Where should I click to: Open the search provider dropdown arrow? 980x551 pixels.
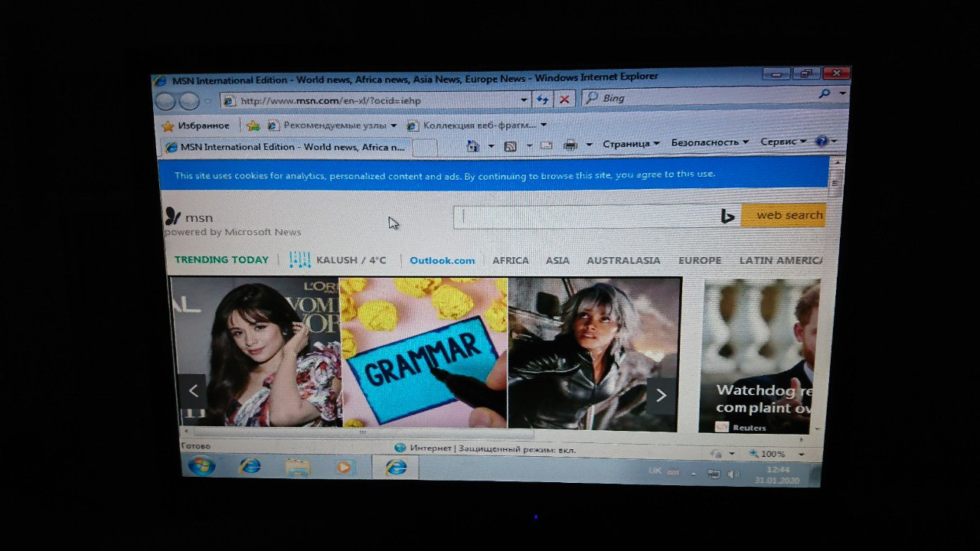tap(842, 93)
